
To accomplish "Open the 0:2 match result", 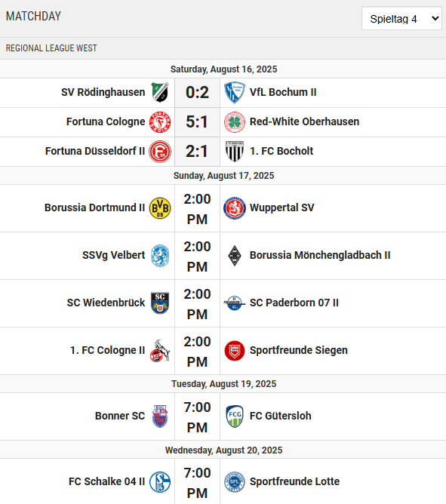I will coord(197,93).
